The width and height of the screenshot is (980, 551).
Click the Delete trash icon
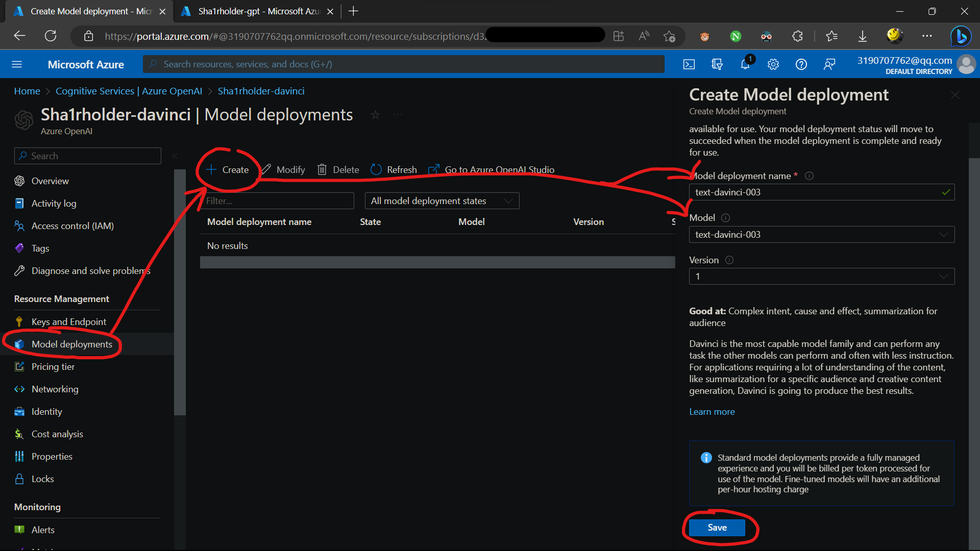coord(322,169)
